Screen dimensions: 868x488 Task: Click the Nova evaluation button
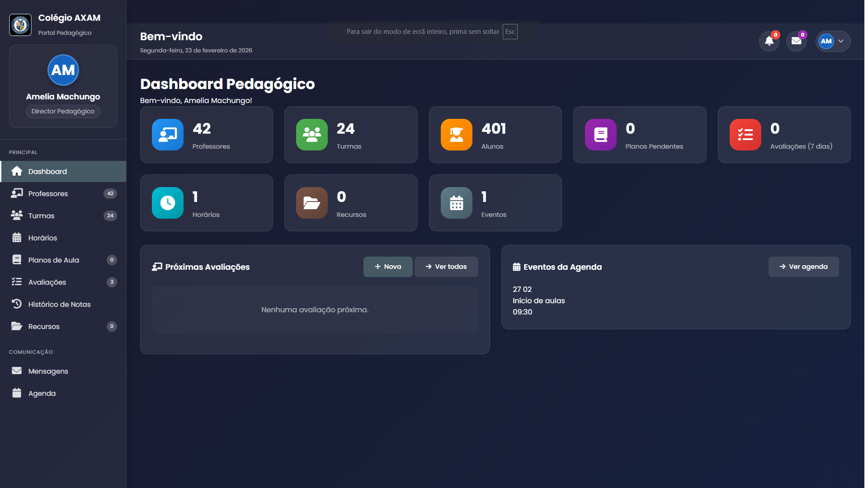(x=388, y=267)
